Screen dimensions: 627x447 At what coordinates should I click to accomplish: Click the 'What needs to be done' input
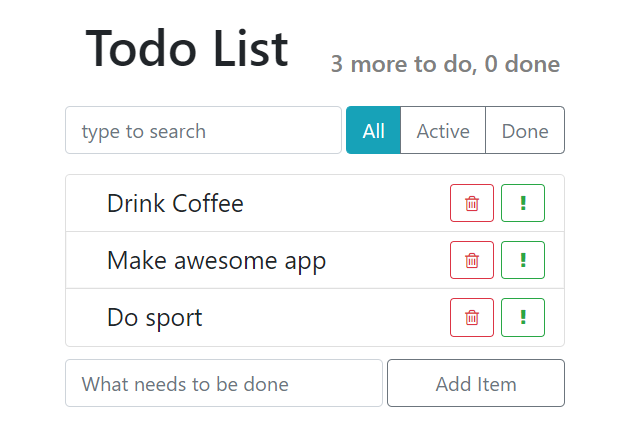(x=224, y=383)
